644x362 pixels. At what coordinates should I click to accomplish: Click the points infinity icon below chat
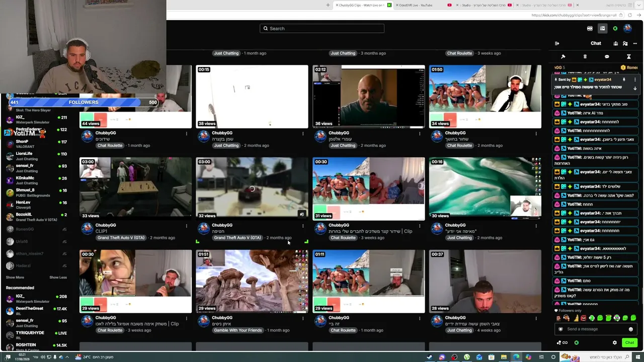coord(562,343)
